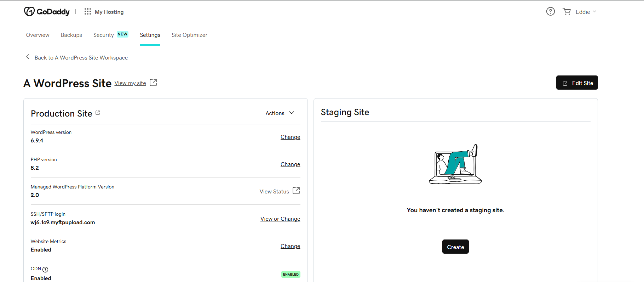Click WordPress version value 6.9.4
The image size is (644, 282).
pos(37,141)
